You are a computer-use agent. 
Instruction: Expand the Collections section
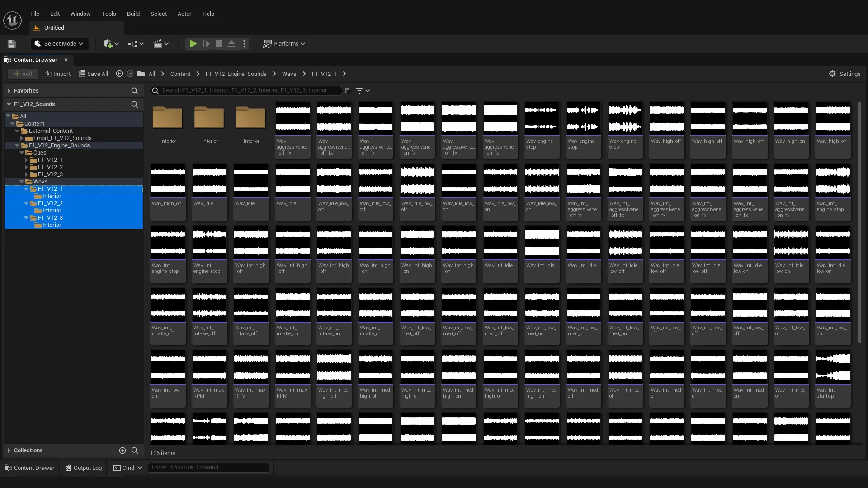(x=9, y=450)
